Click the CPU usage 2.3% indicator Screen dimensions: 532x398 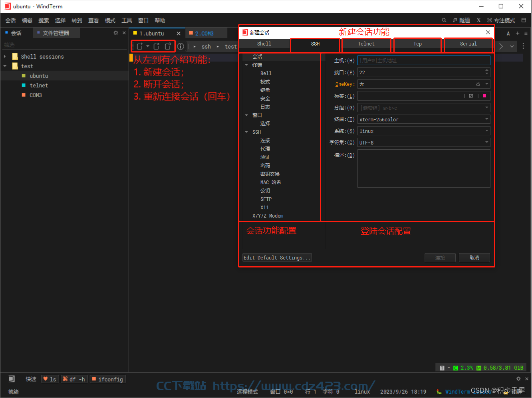coord(463,368)
